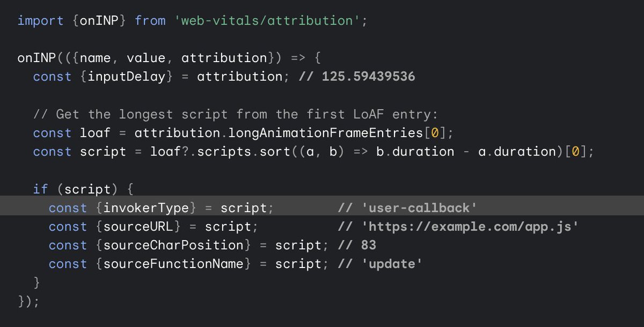Click the 'from' keyword on the import line
The image size is (644, 327).
150,21
